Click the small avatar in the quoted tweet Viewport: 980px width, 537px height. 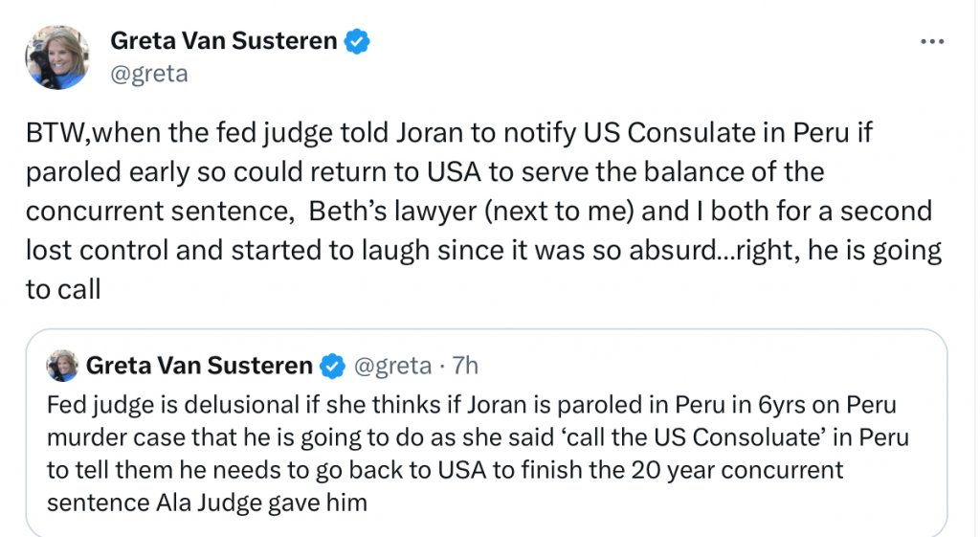[64, 366]
